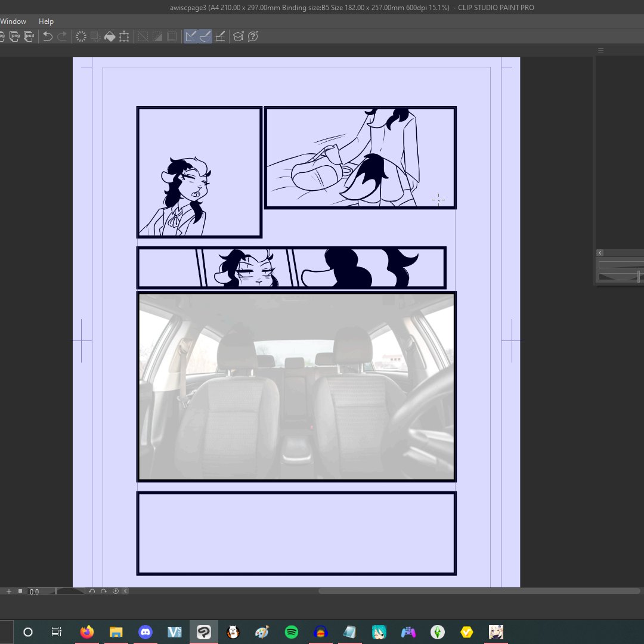Screen dimensions: 644x644
Task: Open CLIP STUDIO tutorials via graduation cap icon
Action: tap(238, 36)
